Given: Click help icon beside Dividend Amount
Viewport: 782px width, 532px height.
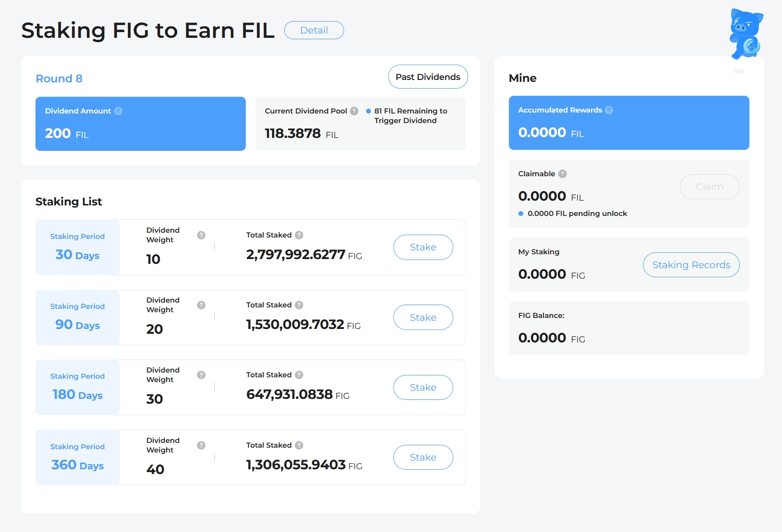Looking at the screenshot, I should click(x=118, y=111).
